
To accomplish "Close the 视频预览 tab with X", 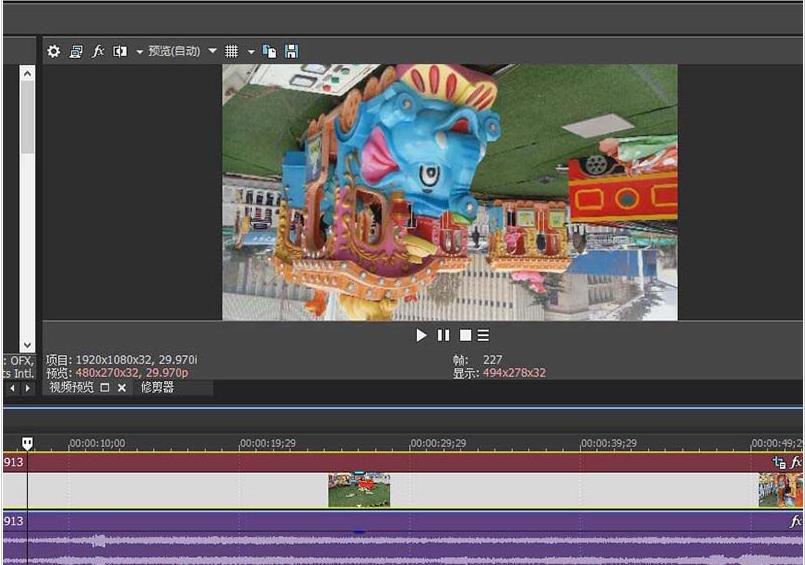I will (x=122, y=387).
